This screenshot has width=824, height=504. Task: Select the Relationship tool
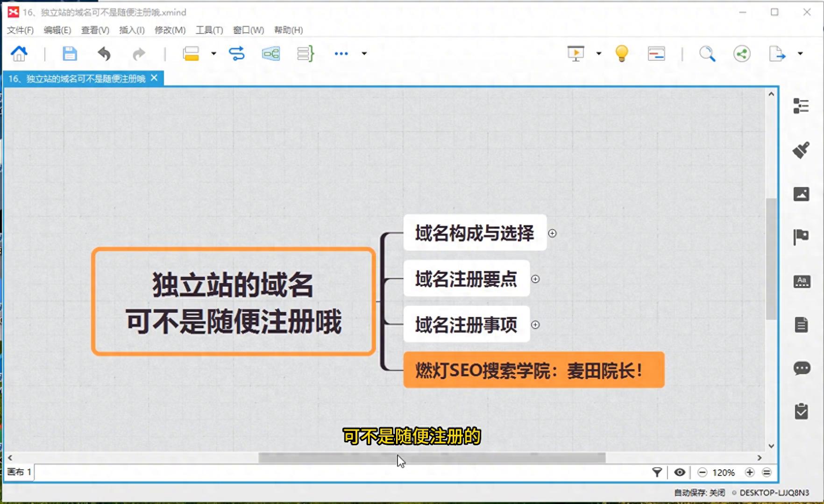click(237, 54)
